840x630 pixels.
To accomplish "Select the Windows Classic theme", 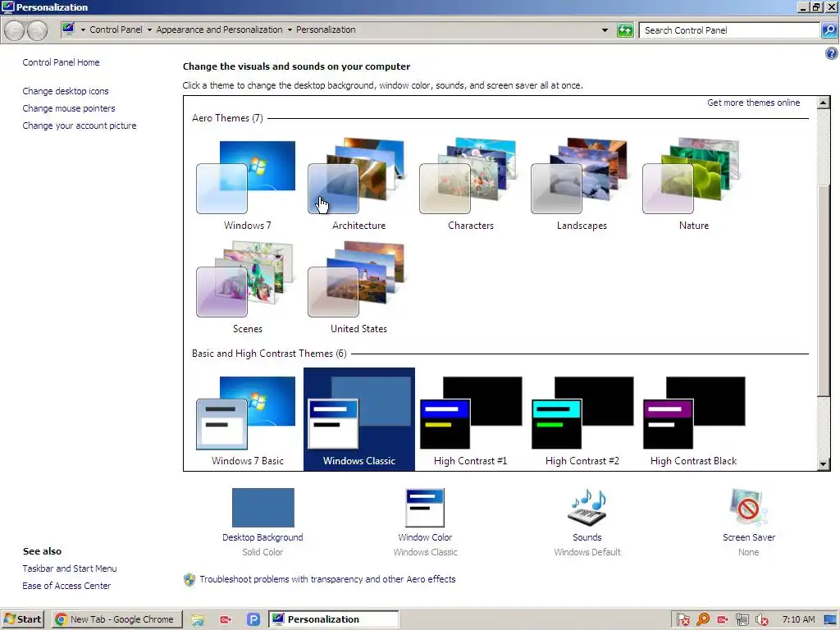I will 358,419.
